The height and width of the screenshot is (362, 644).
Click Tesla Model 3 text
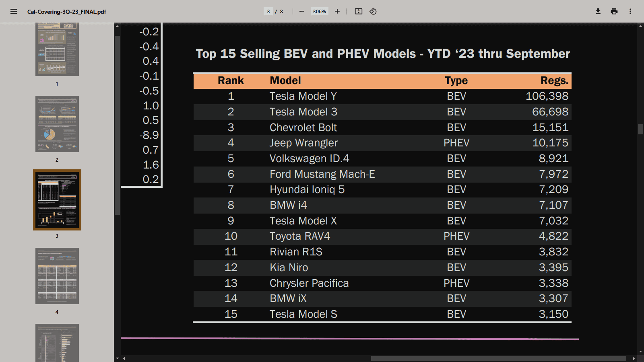pos(303,112)
